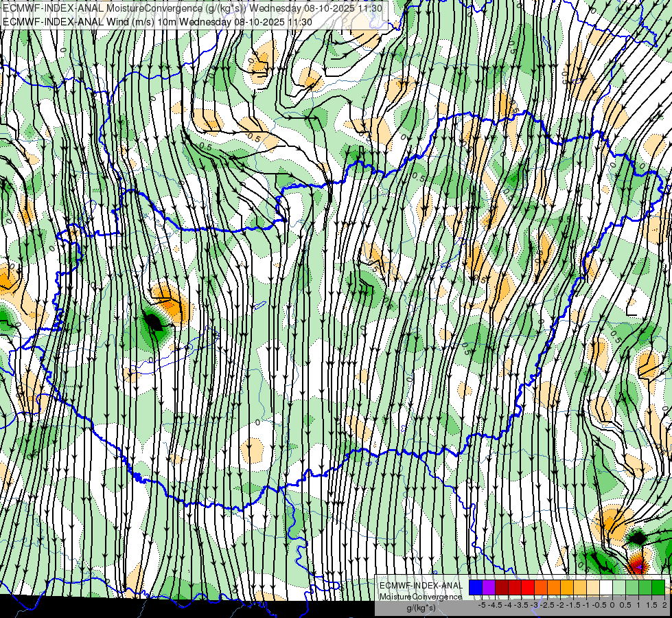This screenshot has height=618, width=672.
Task: Click the '-0.5' legend scale value
Action: pyautogui.click(x=599, y=605)
